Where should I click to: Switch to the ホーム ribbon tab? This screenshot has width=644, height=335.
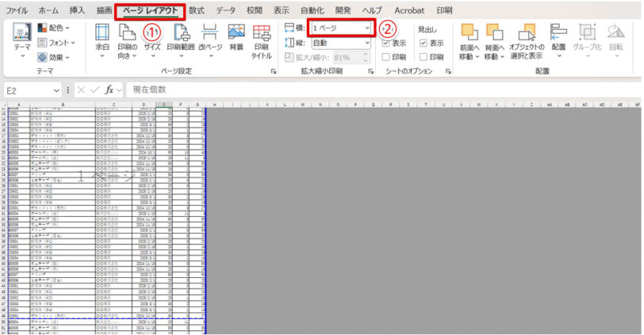point(48,10)
